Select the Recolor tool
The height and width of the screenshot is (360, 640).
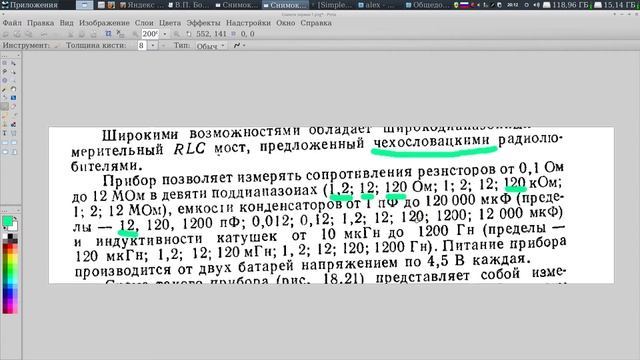(x=13, y=124)
